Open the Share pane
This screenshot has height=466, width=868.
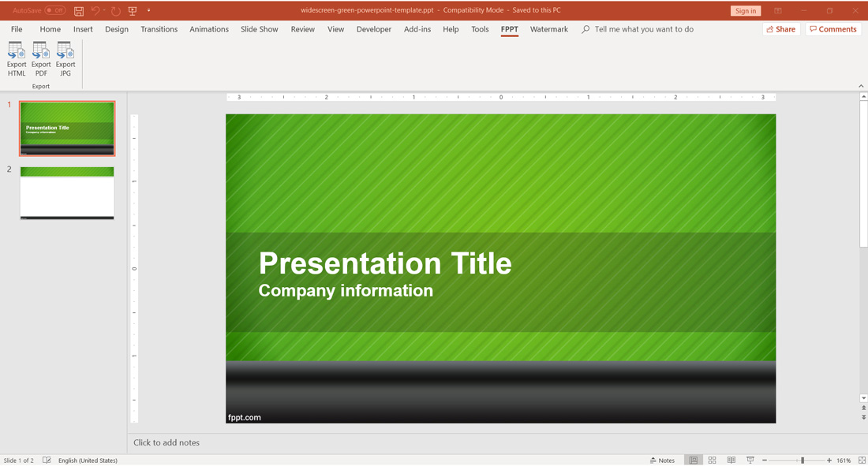[780, 28]
